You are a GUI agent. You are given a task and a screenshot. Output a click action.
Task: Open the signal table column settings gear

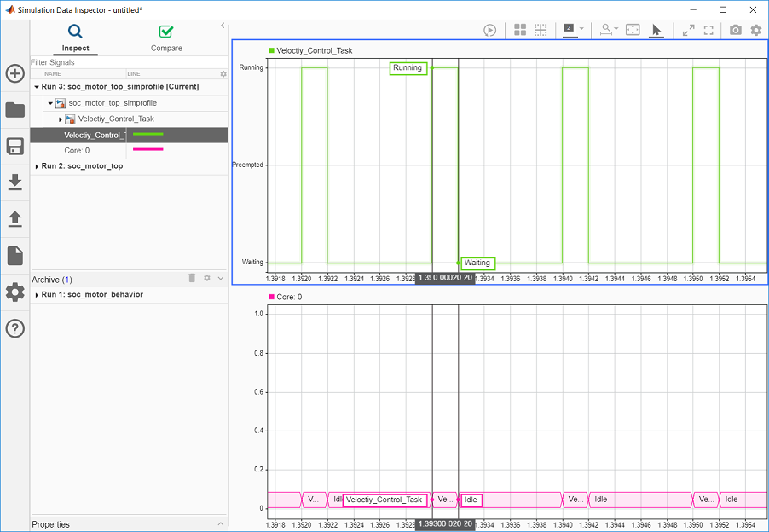pos(223,74)
